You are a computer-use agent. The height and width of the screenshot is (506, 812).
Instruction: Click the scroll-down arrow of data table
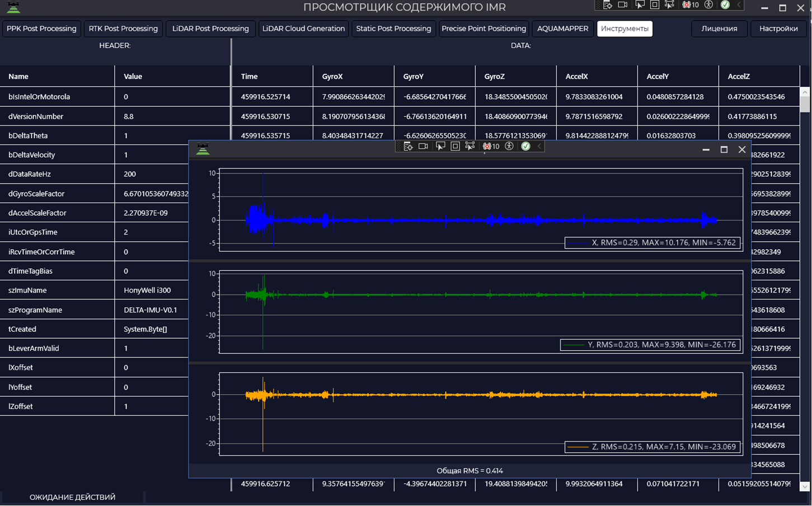(805, 486)
